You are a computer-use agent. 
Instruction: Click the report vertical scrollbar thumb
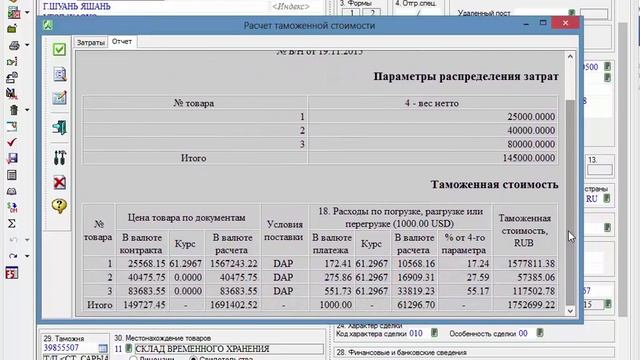click(x=570, y=202)
